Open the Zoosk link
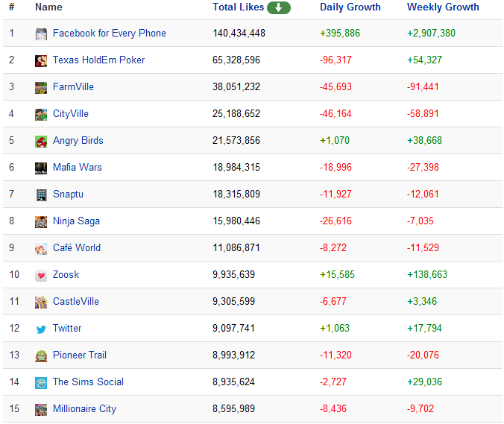Viewport: 504px width, 424px height. click(66, 275)
